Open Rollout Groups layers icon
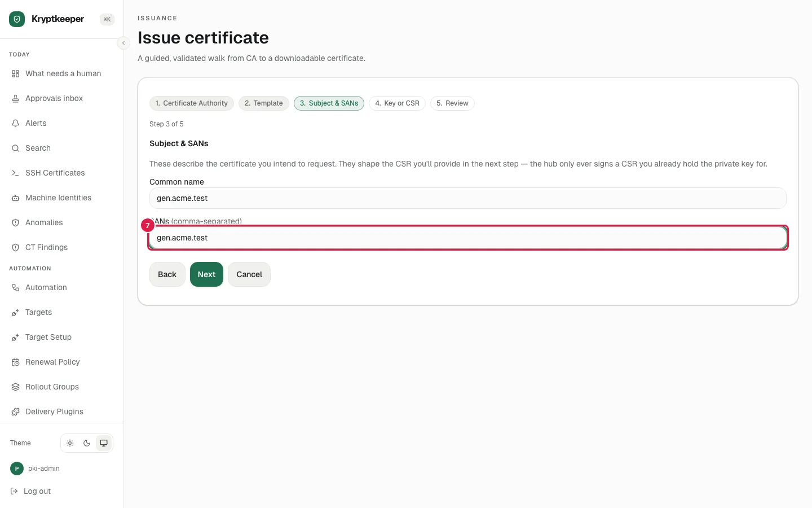Image resolution: width=812 pixels, height=508 pixels. 16,387
